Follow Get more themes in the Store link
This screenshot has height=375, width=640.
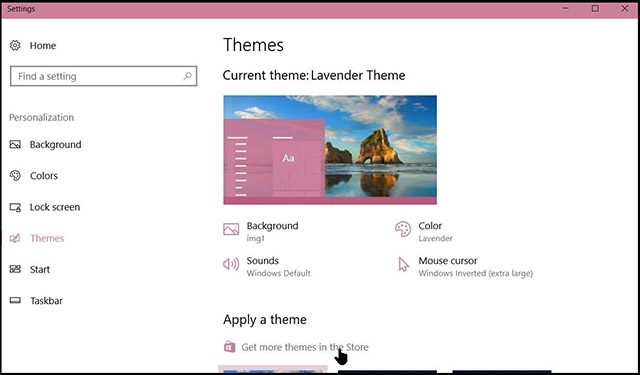pyautogui.click(x=305, y=347)
